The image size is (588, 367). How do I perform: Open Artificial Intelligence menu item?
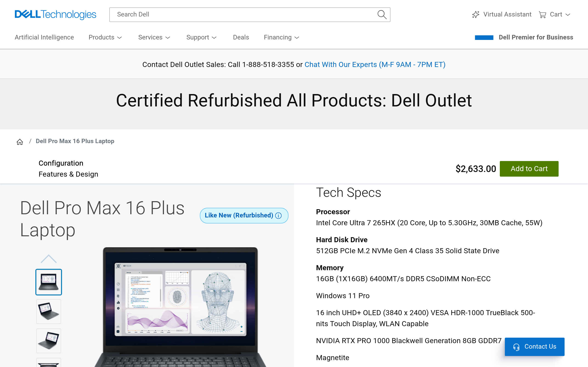click(44, 37)
